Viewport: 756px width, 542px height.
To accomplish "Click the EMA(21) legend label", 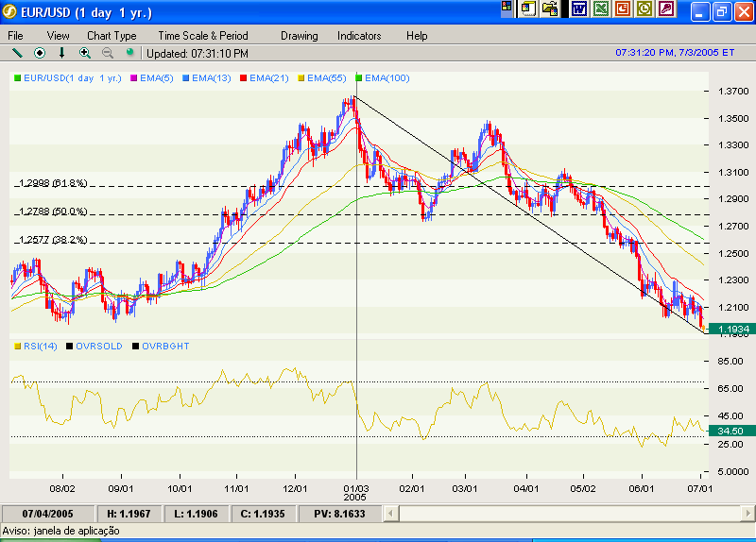I will point(267,78).
